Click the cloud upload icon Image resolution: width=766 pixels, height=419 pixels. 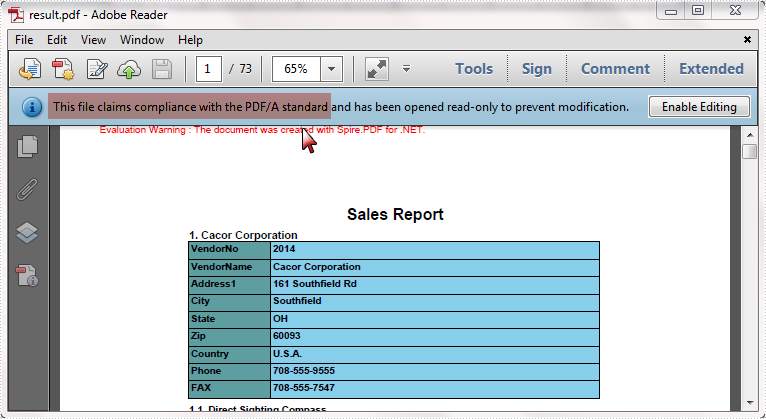(x=129, y=69)
